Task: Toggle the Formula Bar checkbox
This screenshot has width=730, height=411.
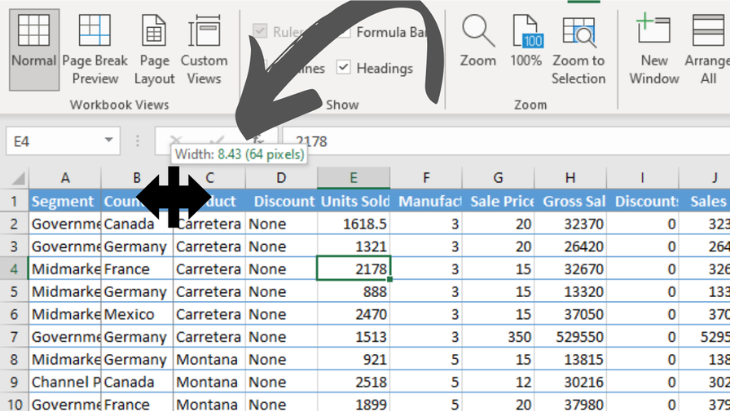Action: (344, 32)
